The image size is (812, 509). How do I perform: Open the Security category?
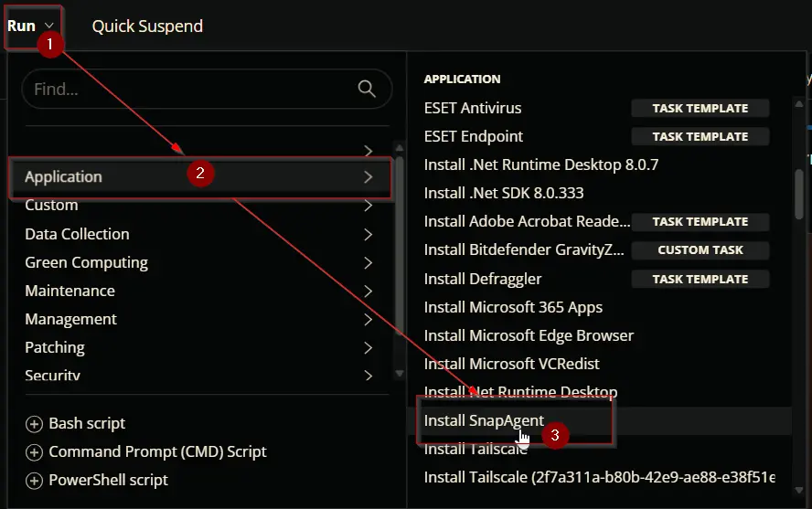tap(53, 375)
